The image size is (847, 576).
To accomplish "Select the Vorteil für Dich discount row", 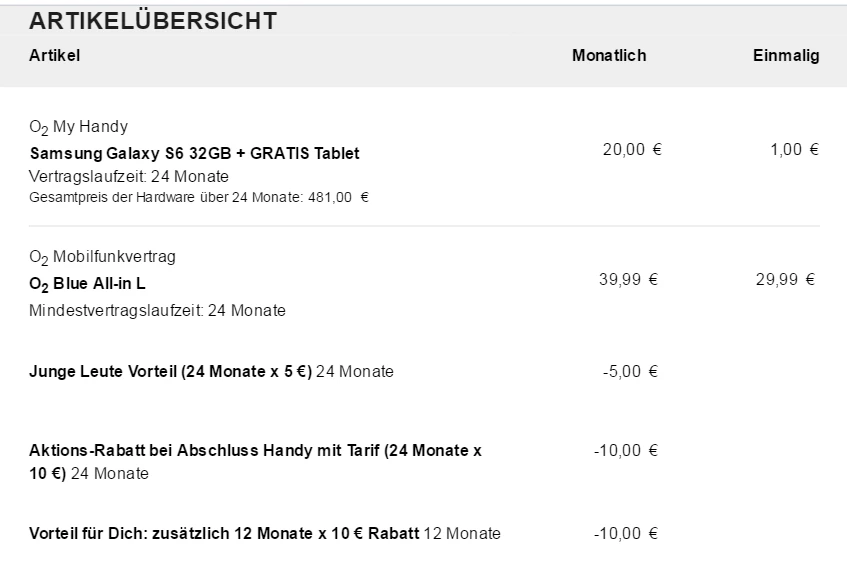I will click(264, 533).
